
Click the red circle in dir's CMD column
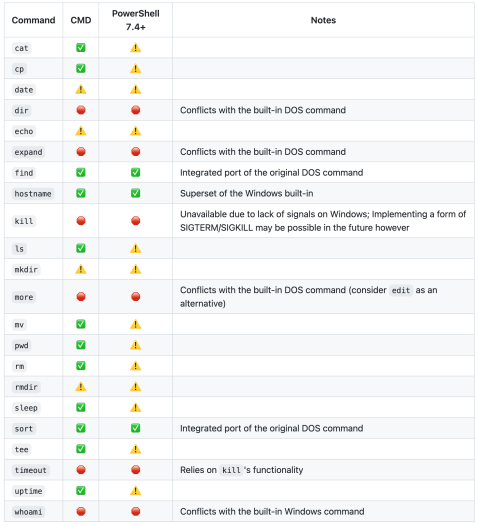[x=81, y=110]
